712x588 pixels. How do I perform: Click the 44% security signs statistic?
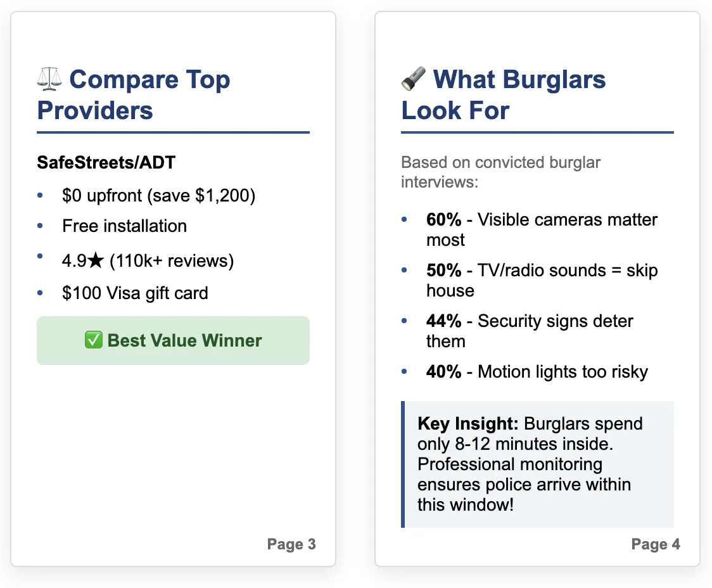[530, 331]
